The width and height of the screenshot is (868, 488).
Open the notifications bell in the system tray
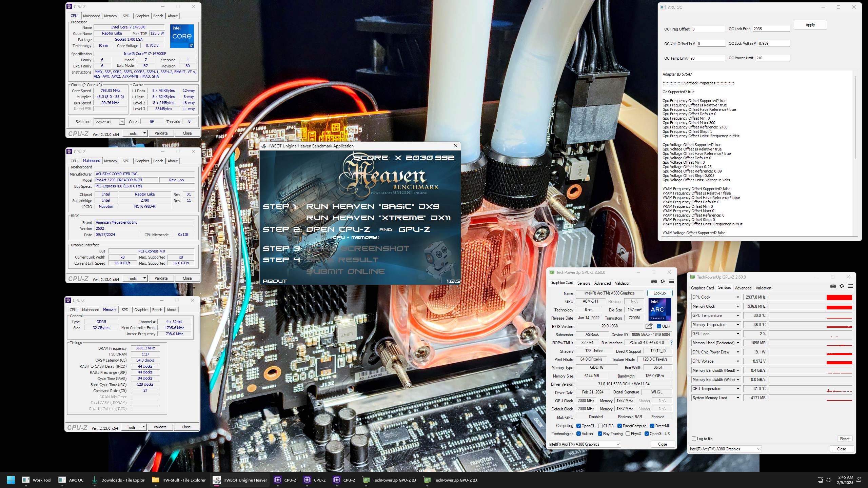[859, 480]
